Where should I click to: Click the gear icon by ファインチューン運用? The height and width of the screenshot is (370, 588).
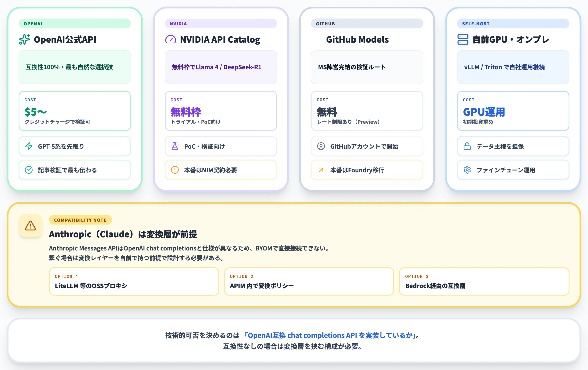click(467, 170)
